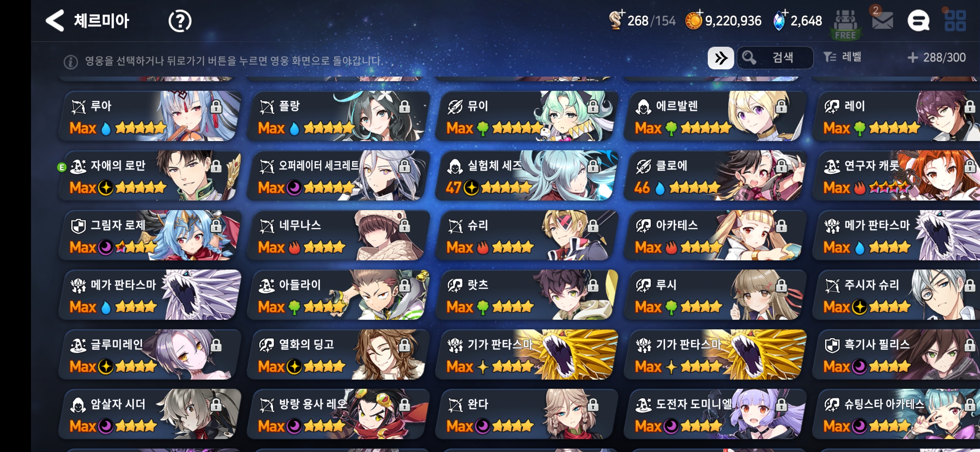Open the question mark help icon
The image size is (980, 452).
(x=180, y=21)
